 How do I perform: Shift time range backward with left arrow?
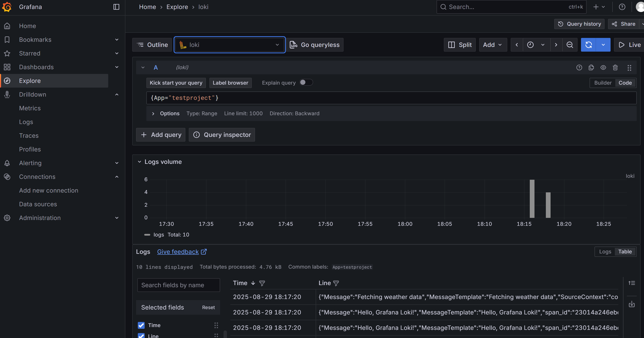click(x=516, y=45)
